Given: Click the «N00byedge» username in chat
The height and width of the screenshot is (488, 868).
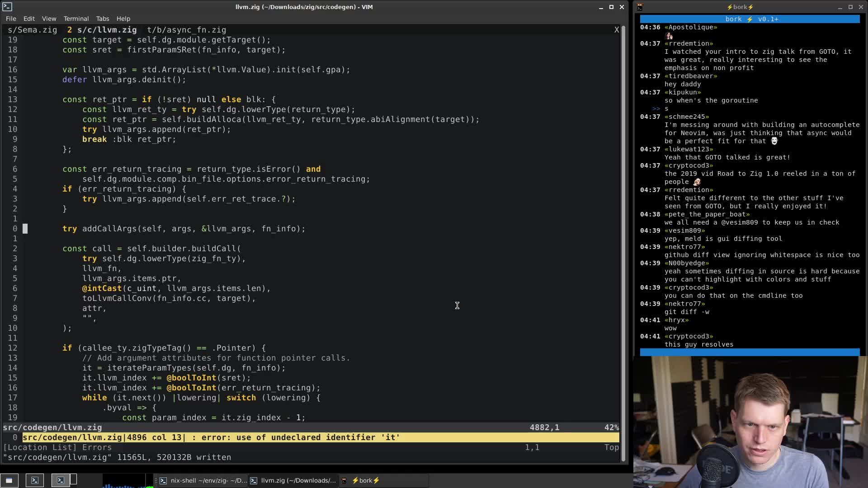Looking at the screenshot, I should (x=687, y=263).
